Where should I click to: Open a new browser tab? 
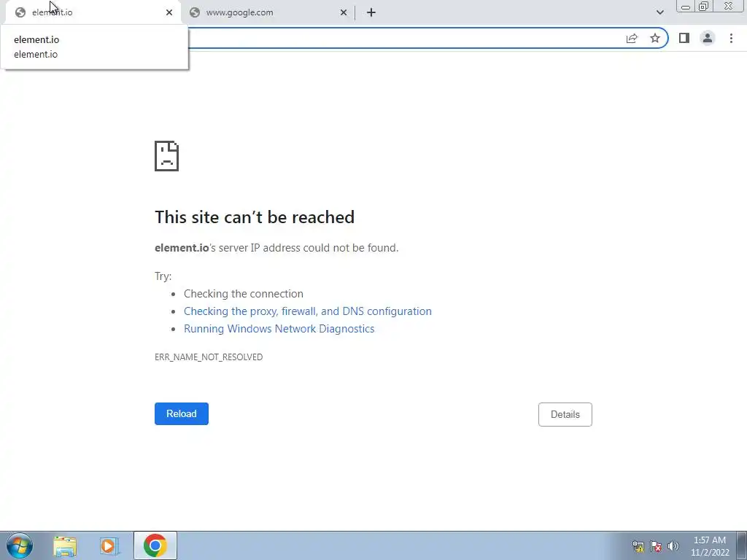[371, 12]
